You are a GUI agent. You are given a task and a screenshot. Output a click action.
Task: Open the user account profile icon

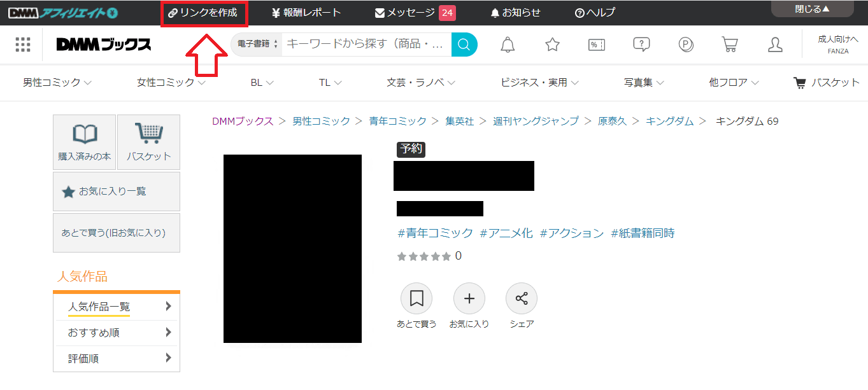point(775,45)
